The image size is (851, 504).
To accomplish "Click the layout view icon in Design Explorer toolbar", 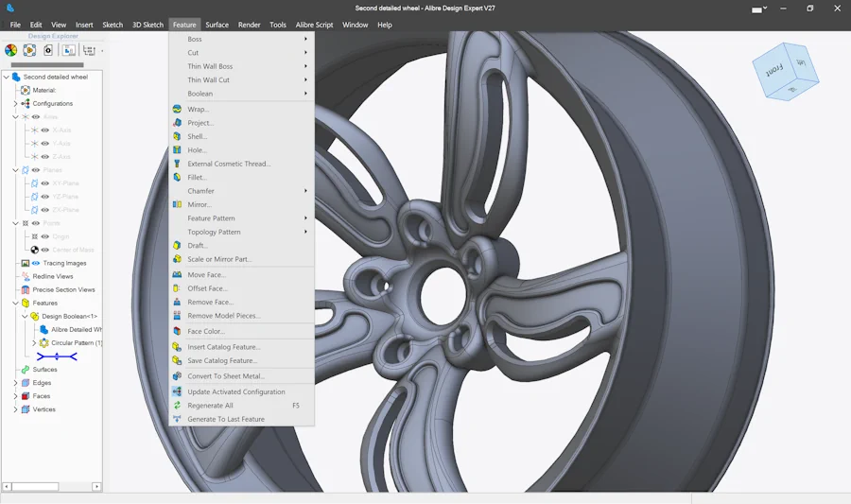I will coord(69,50).
